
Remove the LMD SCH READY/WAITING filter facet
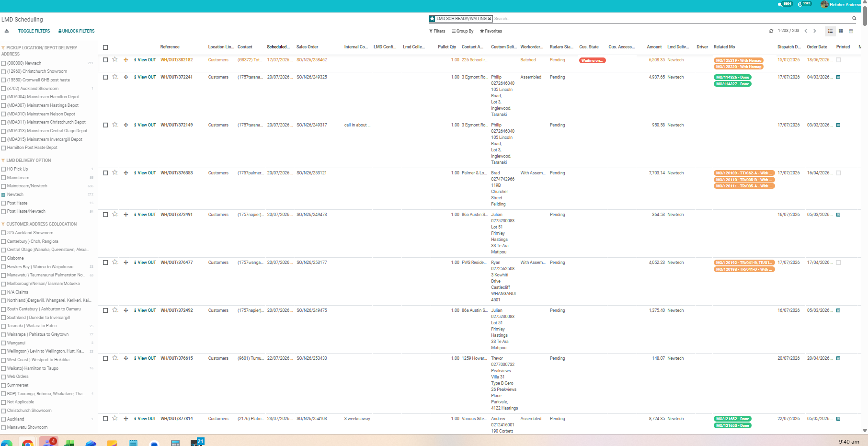[490, 19]
